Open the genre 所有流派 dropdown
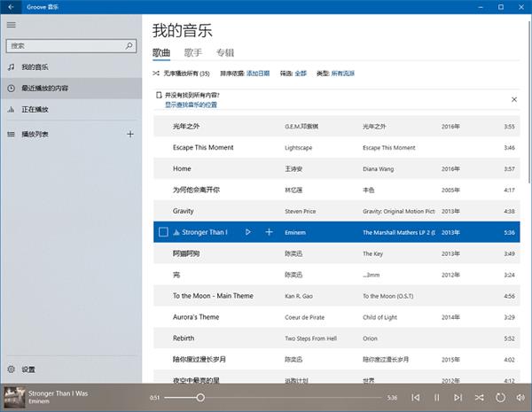 click(x=343, y=74)
